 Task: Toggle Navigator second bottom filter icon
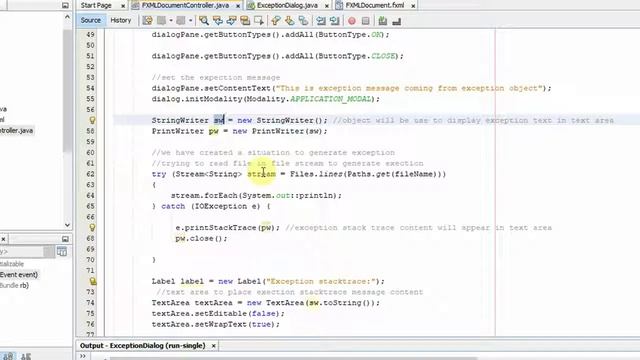25,356
